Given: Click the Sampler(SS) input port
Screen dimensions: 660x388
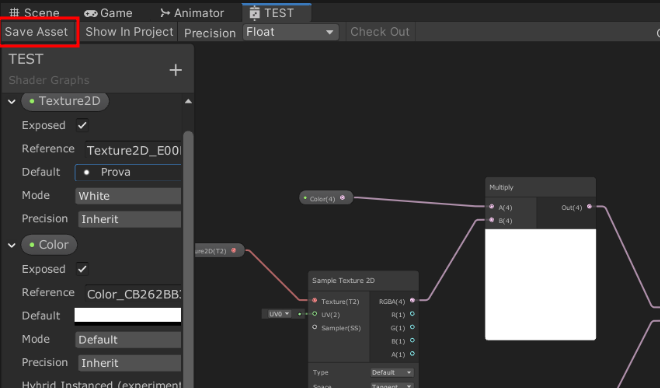Looking at the screenshot, I should click(x=314, y=327).
